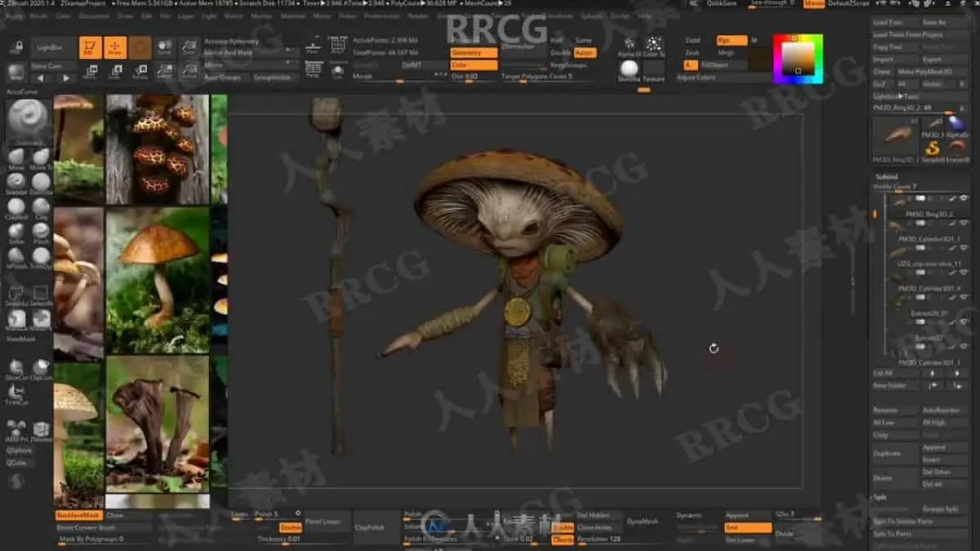Hide the PM3D_Ring3D_2 subtool eye
980x551 pixels.
point(964,199)
